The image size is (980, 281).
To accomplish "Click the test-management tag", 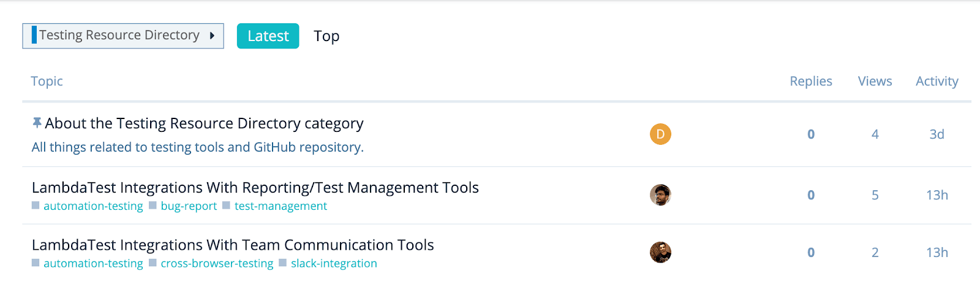I will point(281,206).
